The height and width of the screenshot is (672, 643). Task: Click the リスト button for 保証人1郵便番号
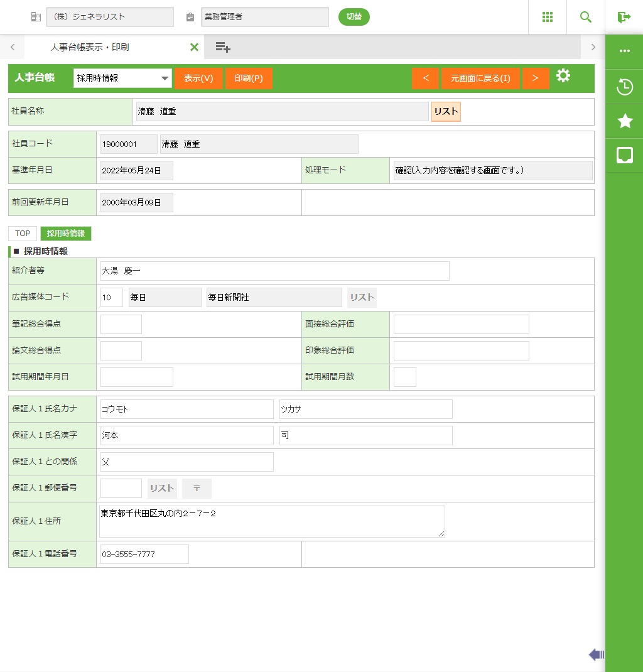pyautogui.click(x=162, y=488)
